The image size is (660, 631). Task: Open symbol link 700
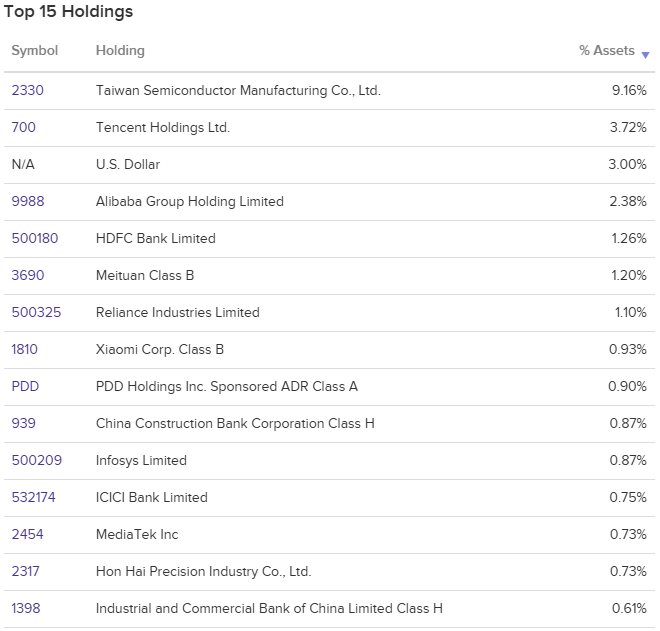(24, 128)
